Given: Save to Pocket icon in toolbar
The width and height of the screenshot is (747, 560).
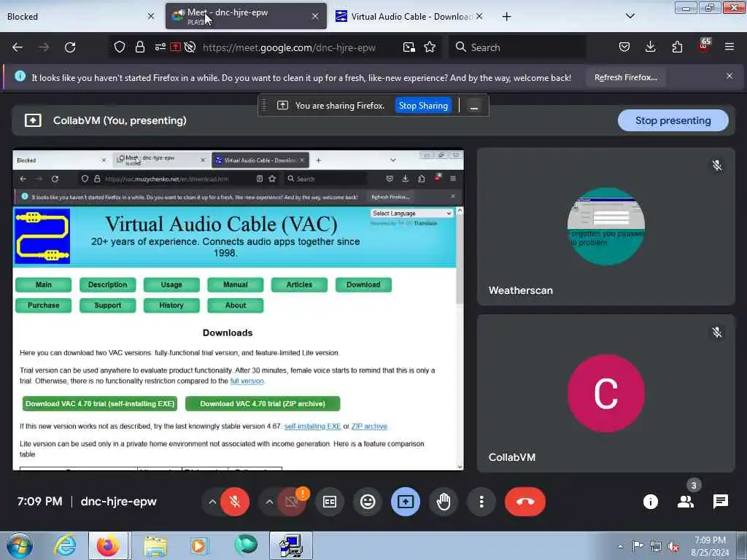Looking at the screenshot, I should tap(624, 47).
